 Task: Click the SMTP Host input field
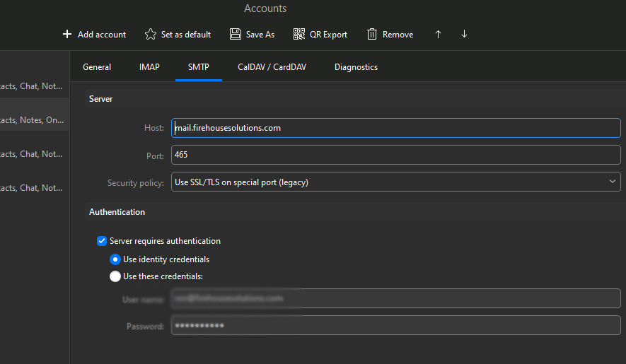pyautogui.click(x=396, y=128)
